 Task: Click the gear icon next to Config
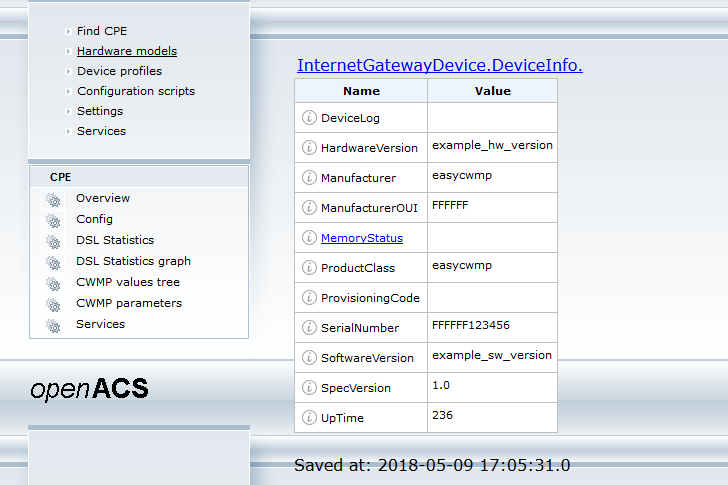53,221
